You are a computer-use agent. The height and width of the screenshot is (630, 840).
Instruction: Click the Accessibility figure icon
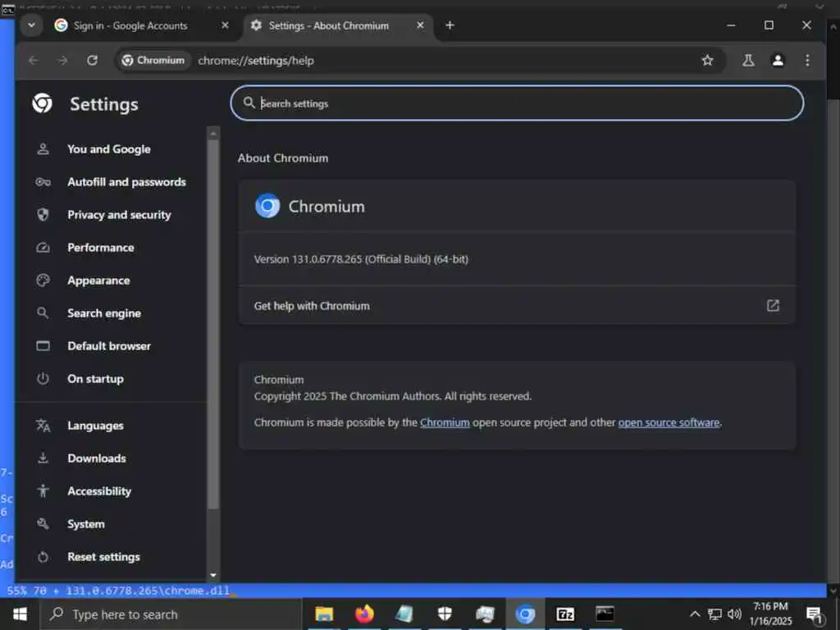[x=43, y=491]
